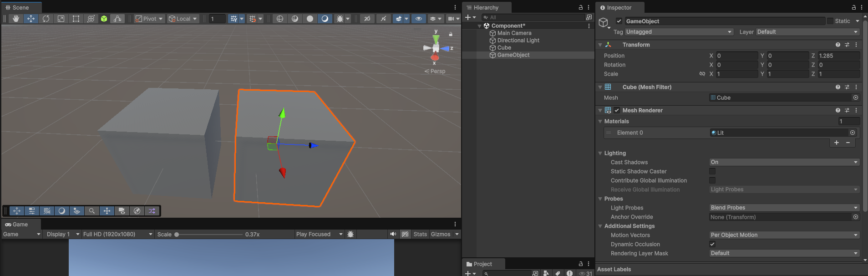Select the combined Transform tool
868x276 pixels.
click(91, 19)
